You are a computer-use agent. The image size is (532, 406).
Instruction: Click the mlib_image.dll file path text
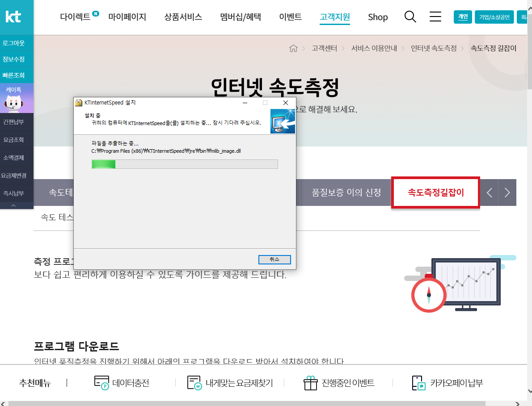pyautogui.click(x=166, y=151)
